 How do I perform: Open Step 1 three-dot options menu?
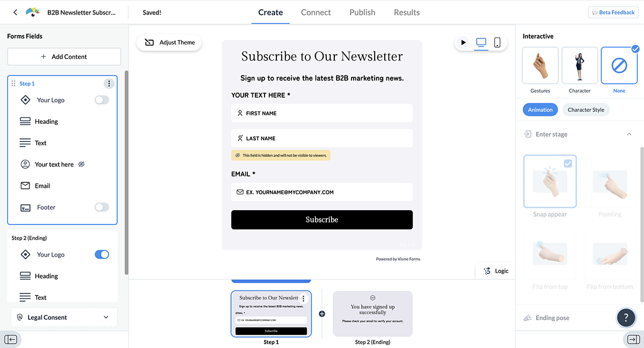pyautogui.click(x=109, y=84)
